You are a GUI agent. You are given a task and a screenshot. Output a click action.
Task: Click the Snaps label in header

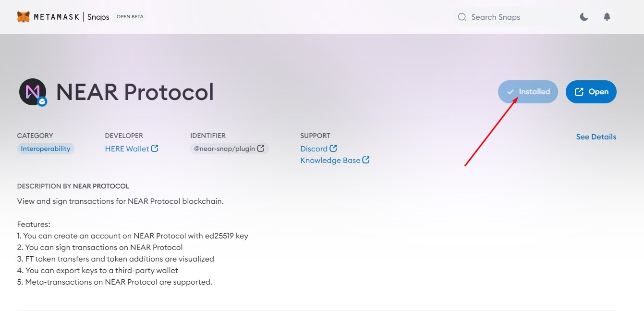click(x=98, y=17)
